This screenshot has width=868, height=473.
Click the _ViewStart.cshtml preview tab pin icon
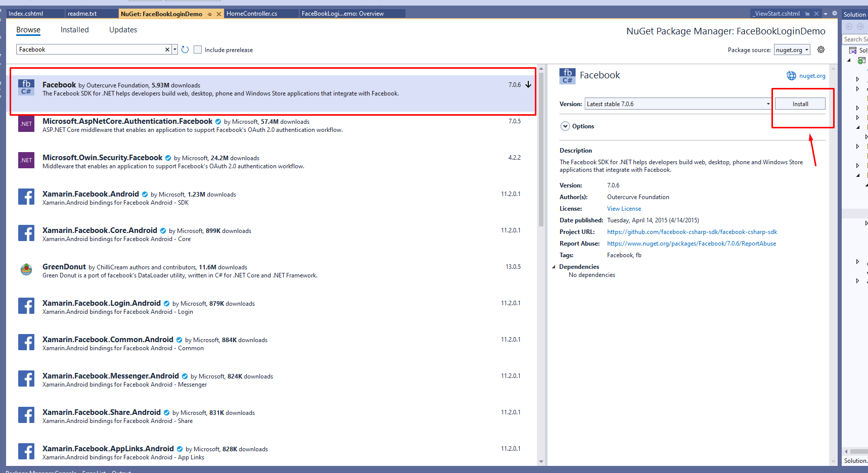807,14
